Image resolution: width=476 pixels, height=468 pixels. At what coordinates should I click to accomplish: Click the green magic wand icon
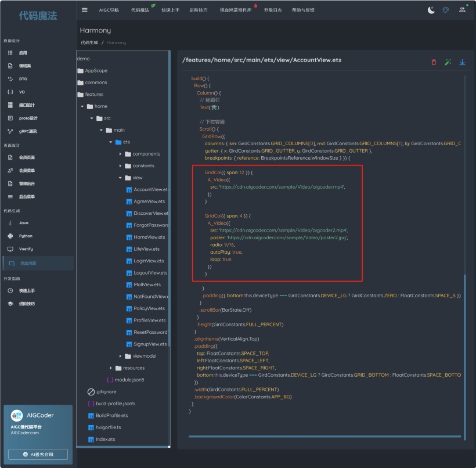448,62
